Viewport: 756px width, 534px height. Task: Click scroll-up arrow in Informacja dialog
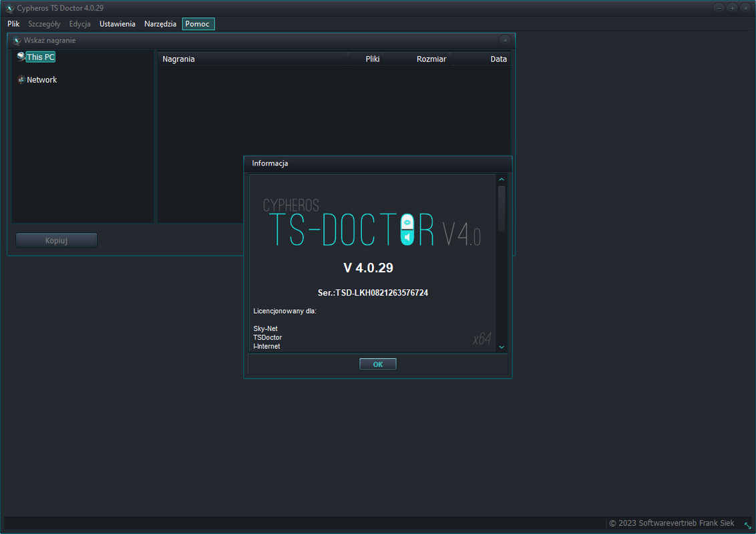click(502, 180)
